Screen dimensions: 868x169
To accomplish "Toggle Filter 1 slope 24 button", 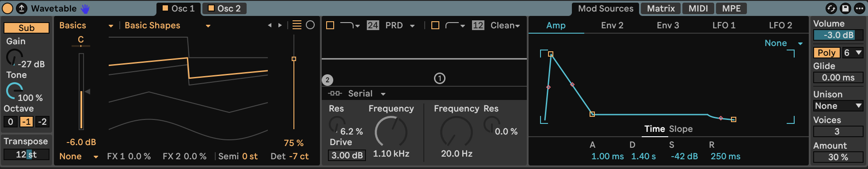I will pyautogui.click(x=373, y=26).
